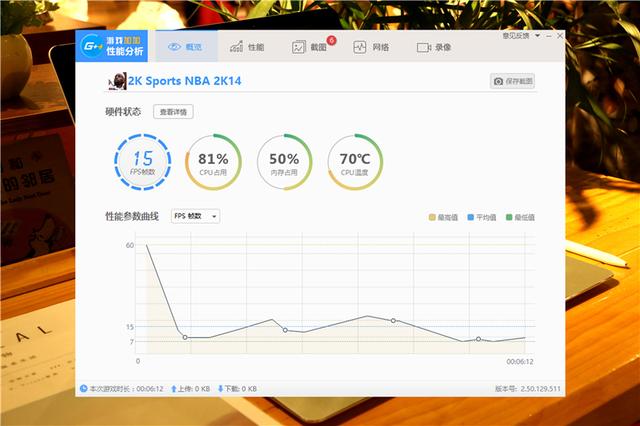Image resolution: width=640 pixels, height=426 pixels.
Task: Click the 7 minimum line label on the chart
Action: pos(132,342)
